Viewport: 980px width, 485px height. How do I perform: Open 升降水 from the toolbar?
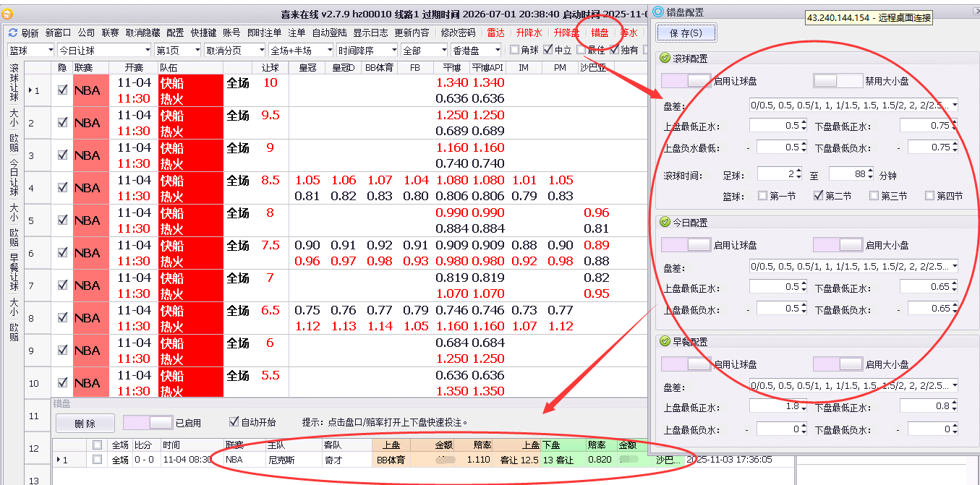tap(529, 33)
